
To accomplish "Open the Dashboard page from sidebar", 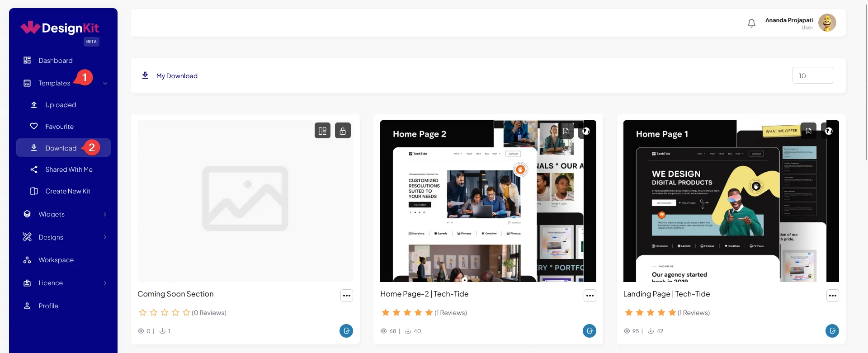I will click(x=63, y=61).
